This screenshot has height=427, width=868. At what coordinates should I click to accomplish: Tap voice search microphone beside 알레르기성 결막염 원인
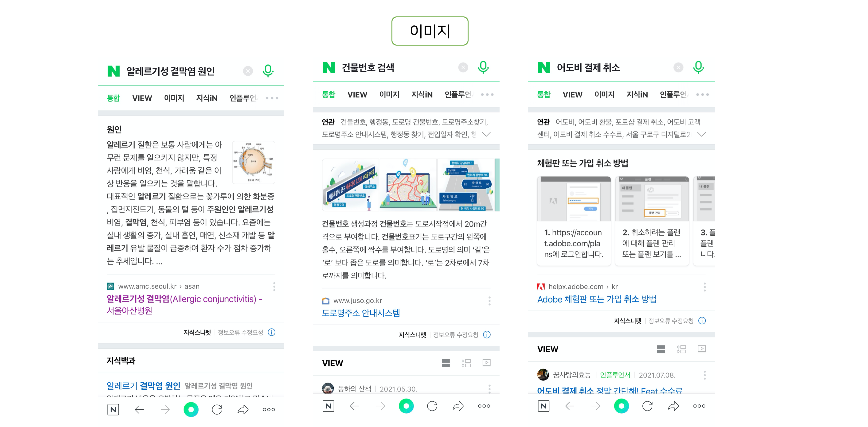[268, 71]
